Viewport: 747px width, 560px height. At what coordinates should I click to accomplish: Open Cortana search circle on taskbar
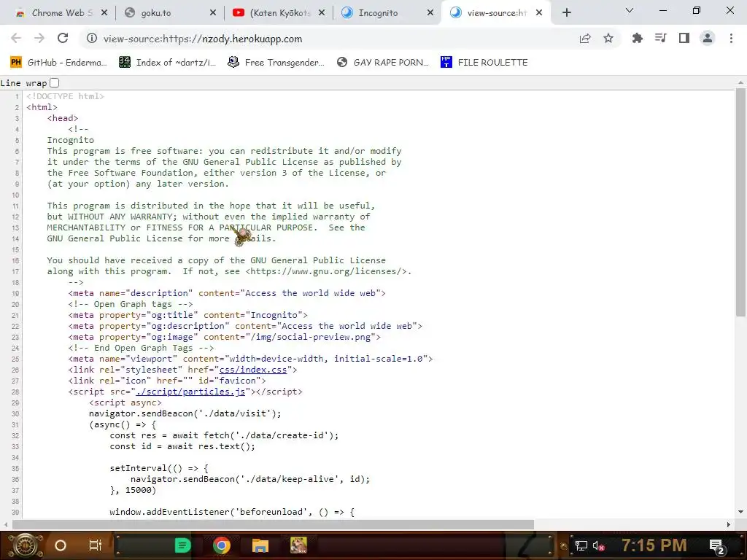(61, 545)
